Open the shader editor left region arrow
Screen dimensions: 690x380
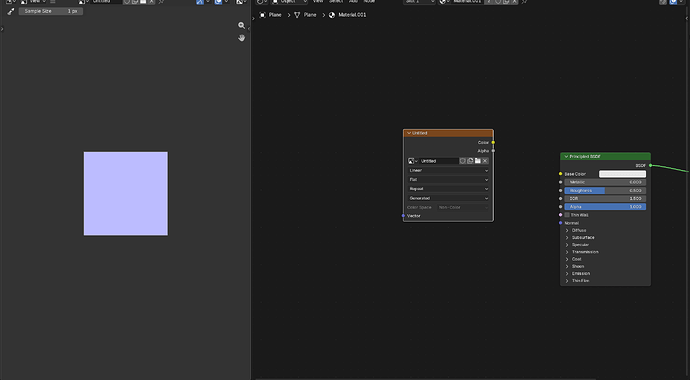[x=253, y=18]
